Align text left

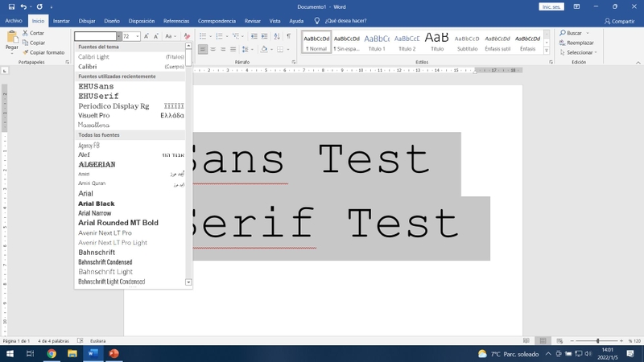(x=203, y=49)
